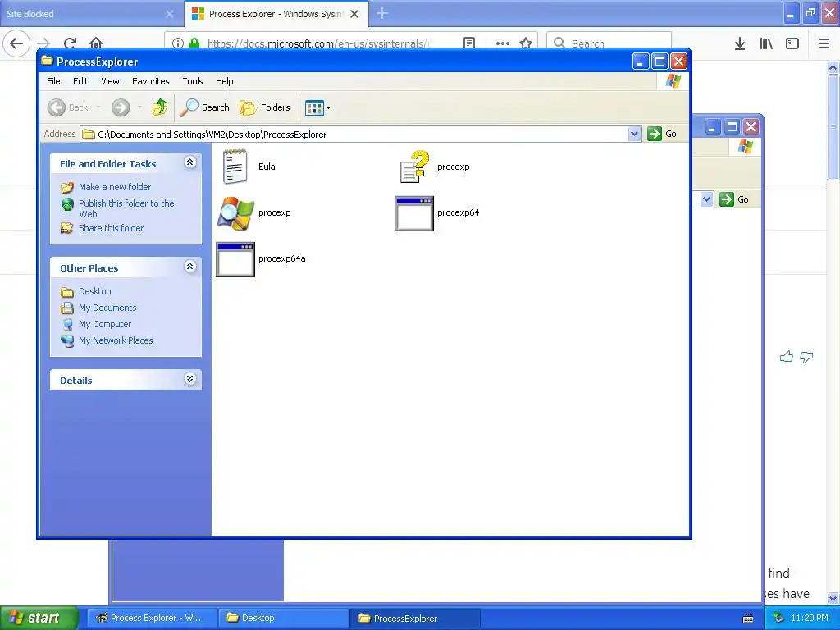Expand the Details panel
The width and height of the screenshot is (840, 630).
189,379
